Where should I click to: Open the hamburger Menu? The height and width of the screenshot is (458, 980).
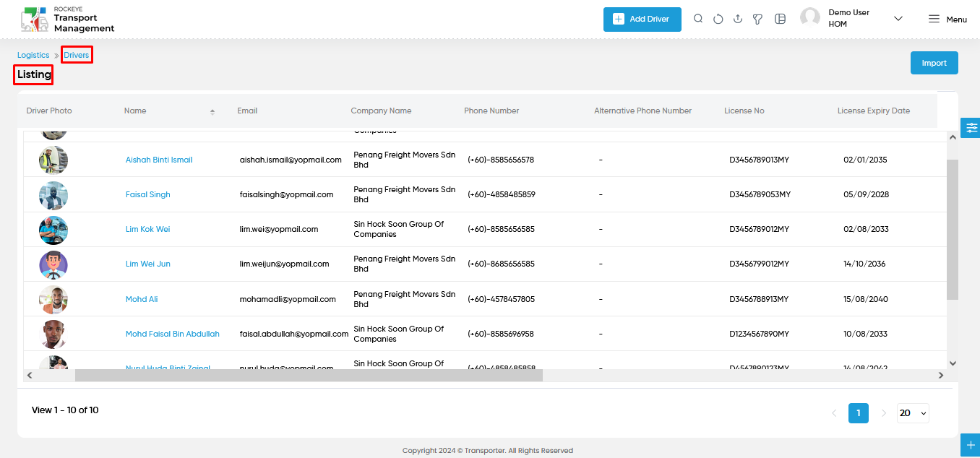pyautogui.click(x=947, y=20)
